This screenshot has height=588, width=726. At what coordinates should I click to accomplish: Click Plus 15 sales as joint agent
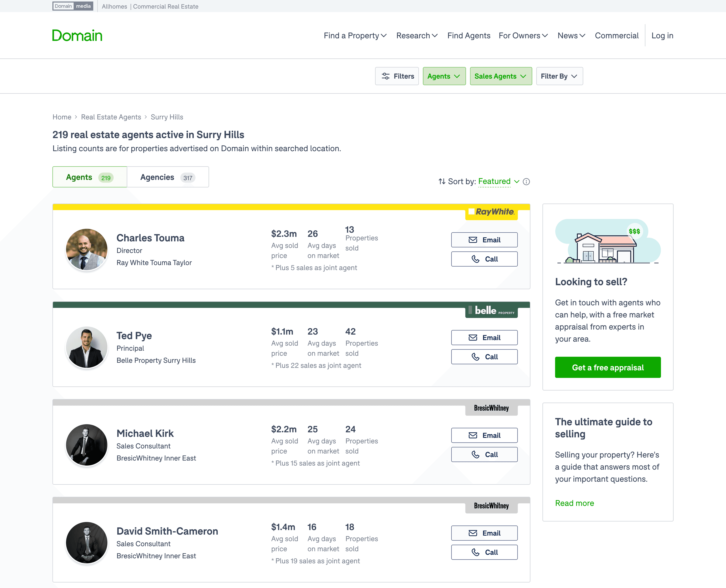point(315,463)
